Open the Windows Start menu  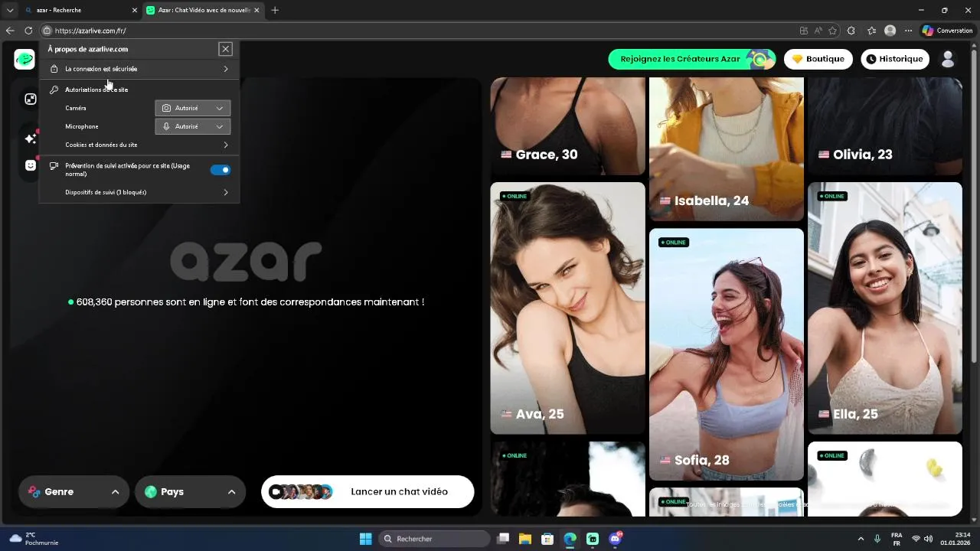(x=366, y=539)
